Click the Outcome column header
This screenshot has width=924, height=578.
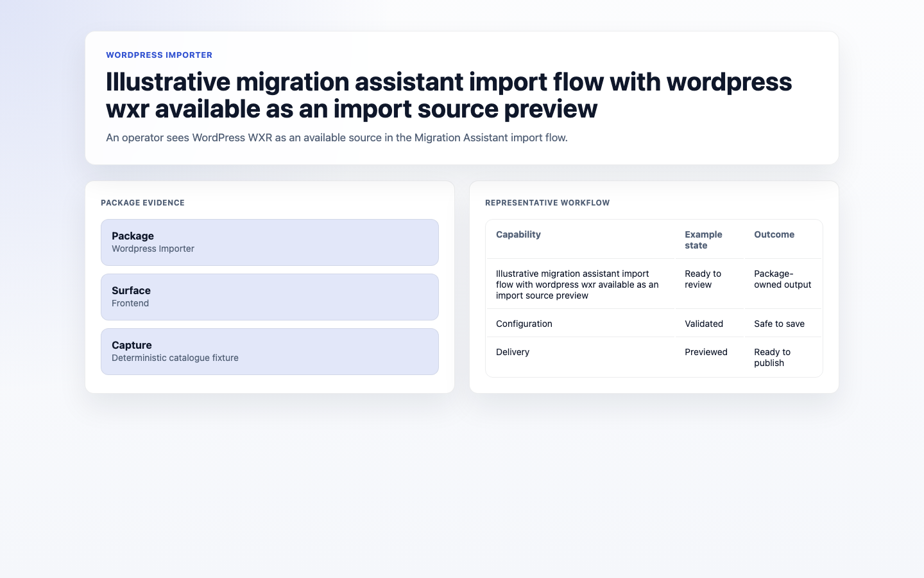783,240
